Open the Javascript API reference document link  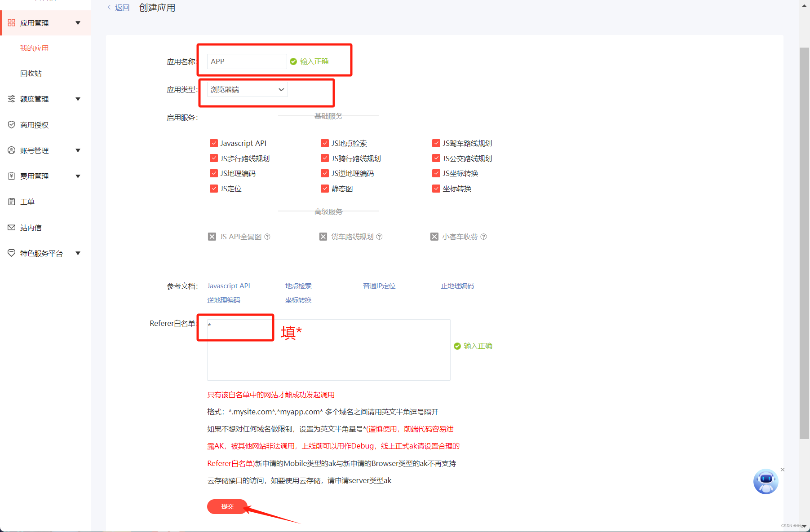coord(228,286)
